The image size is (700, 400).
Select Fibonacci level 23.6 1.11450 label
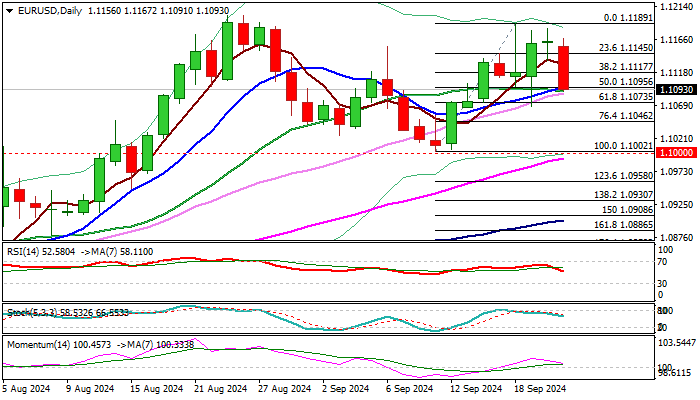[626, 48]
